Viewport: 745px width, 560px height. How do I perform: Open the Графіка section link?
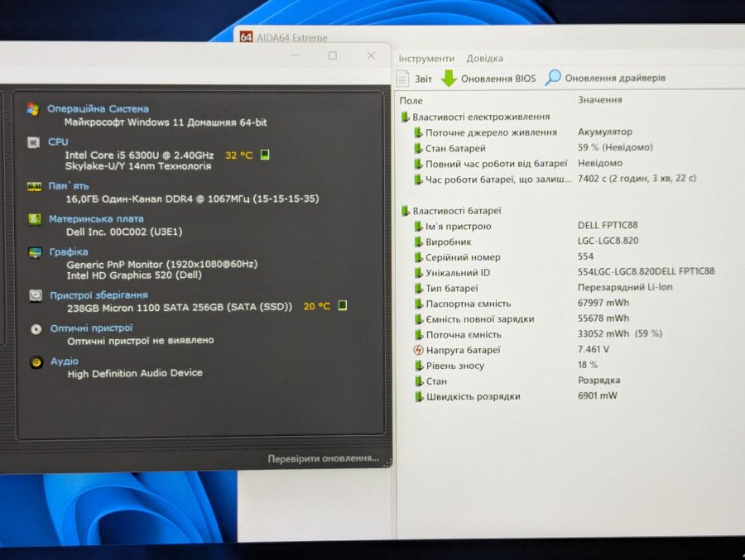[x=69, y=251]
